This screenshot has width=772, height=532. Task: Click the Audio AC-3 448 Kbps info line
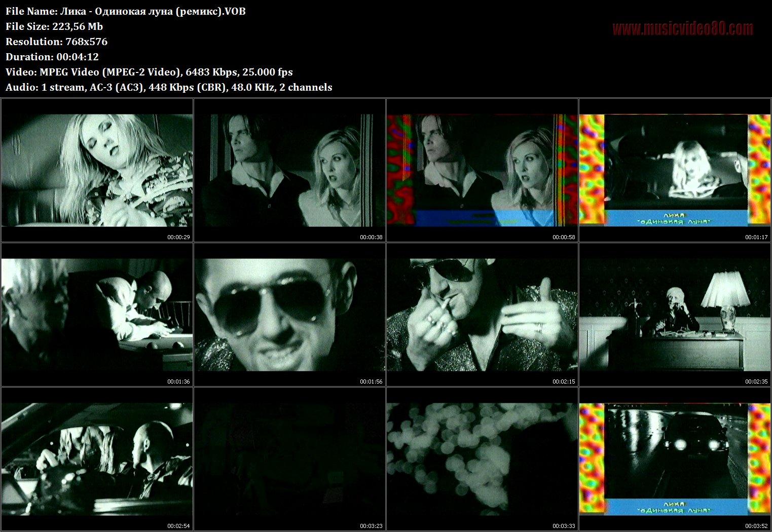[169, 87]
